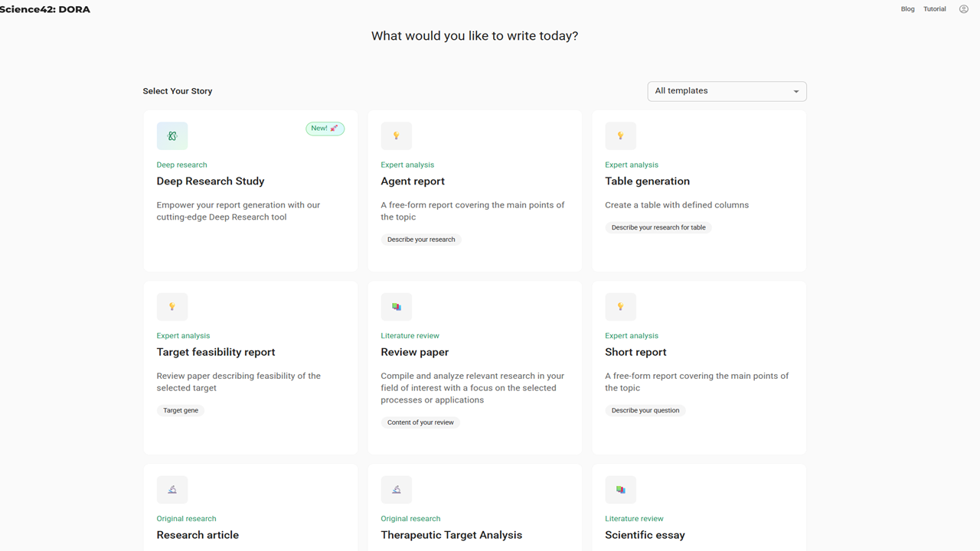
Task: Click the Therapeutic Target Analysis microscope icon
Action: 397,490
